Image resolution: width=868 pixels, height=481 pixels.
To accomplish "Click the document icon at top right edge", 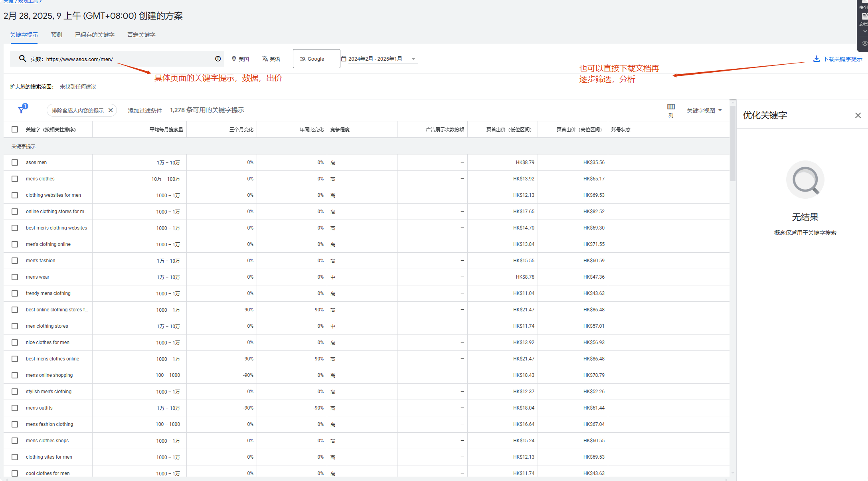I will (x=865, y=16).
